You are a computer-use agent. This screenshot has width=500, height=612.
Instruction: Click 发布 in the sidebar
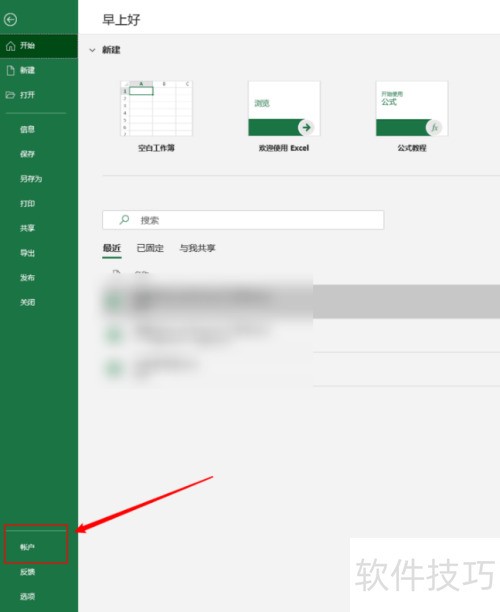pos(27,278)
